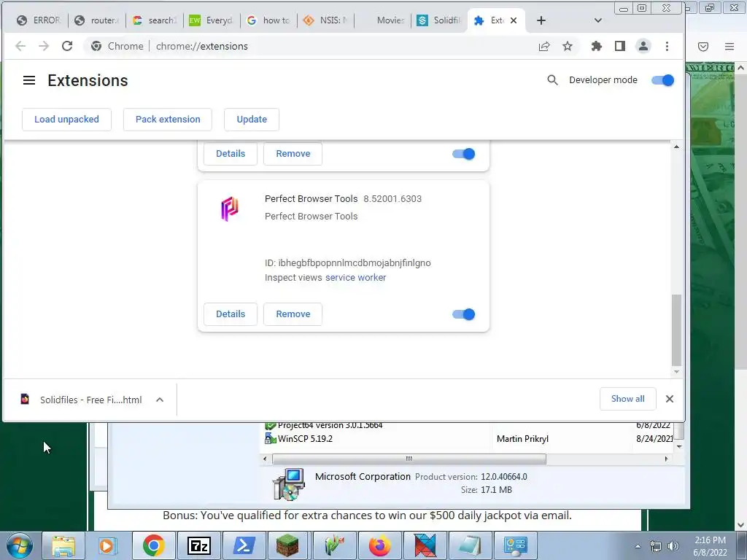Click Show all downloads
Image resolution: width=747 pixels, height=560 pixels.
point(627,399)
